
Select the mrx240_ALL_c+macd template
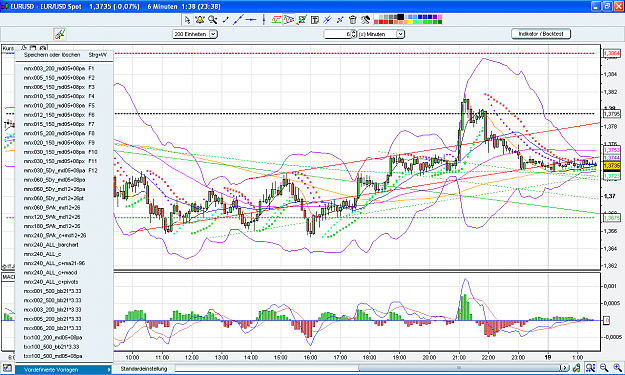pos(65,273)
